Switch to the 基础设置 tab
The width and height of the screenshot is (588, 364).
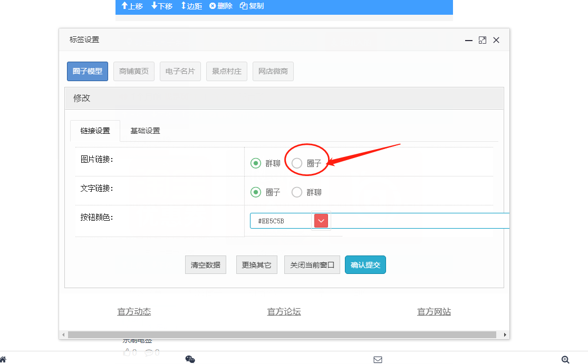(x=145, y=131)
